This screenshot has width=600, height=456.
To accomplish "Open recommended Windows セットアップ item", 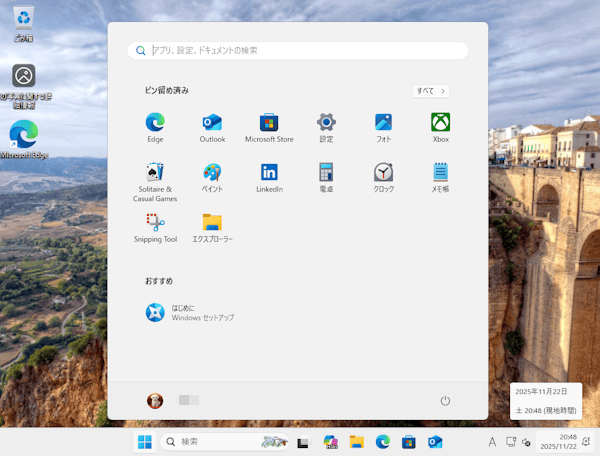I will [190, 313].
